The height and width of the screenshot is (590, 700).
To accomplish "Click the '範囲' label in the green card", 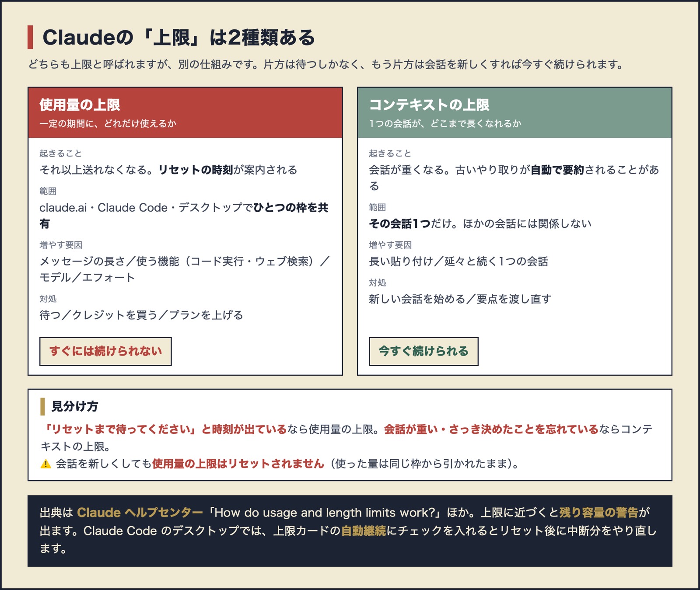I will (378, 207).
